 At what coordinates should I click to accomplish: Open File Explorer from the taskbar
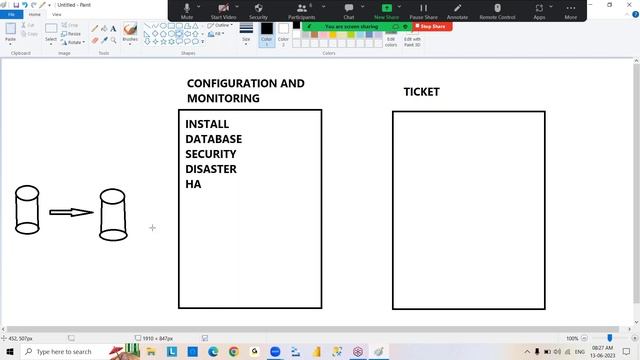(x=151, y=351)
